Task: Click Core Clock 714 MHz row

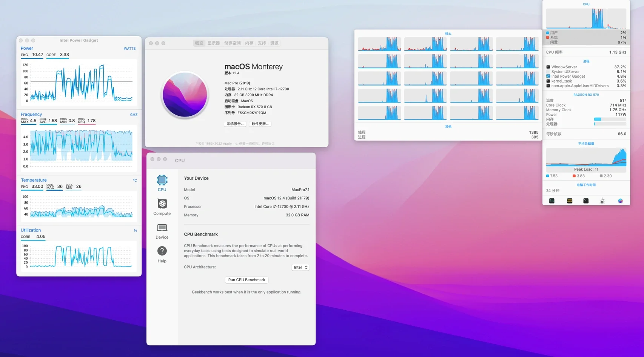Action: (x=586, y=105)
